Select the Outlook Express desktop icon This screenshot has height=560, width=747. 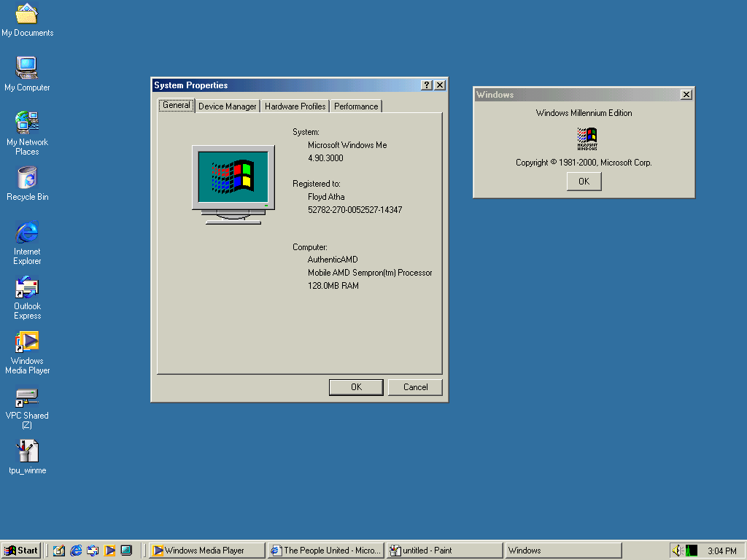(27, 288)
